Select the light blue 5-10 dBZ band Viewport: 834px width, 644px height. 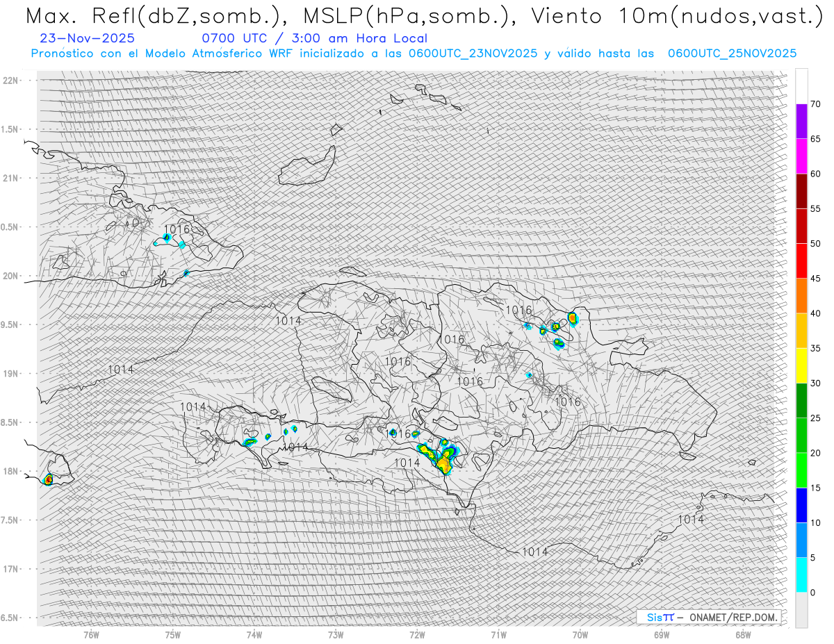pyautogui.click(x=801, y=540)
